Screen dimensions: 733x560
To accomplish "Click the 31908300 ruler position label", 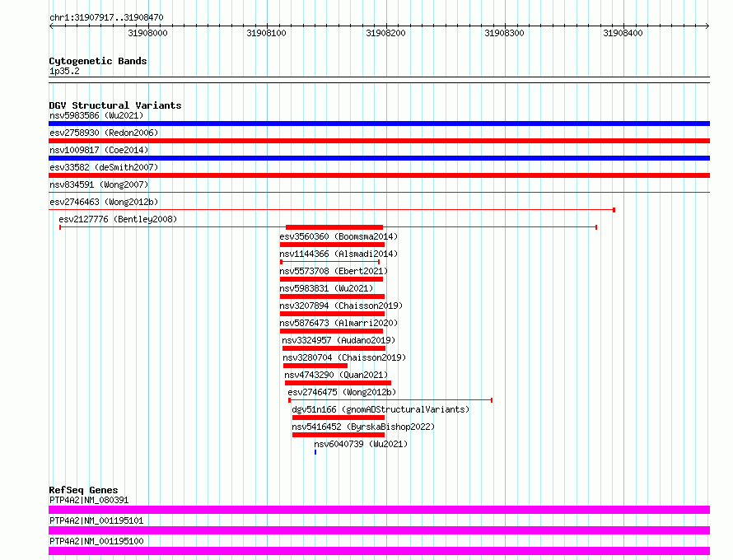I will [504, 33].
